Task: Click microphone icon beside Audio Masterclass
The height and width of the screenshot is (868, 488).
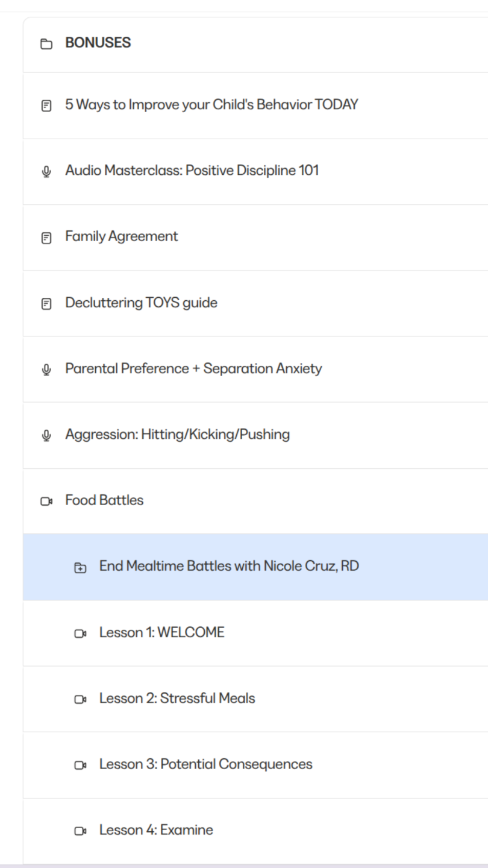Action: (46, 172)
